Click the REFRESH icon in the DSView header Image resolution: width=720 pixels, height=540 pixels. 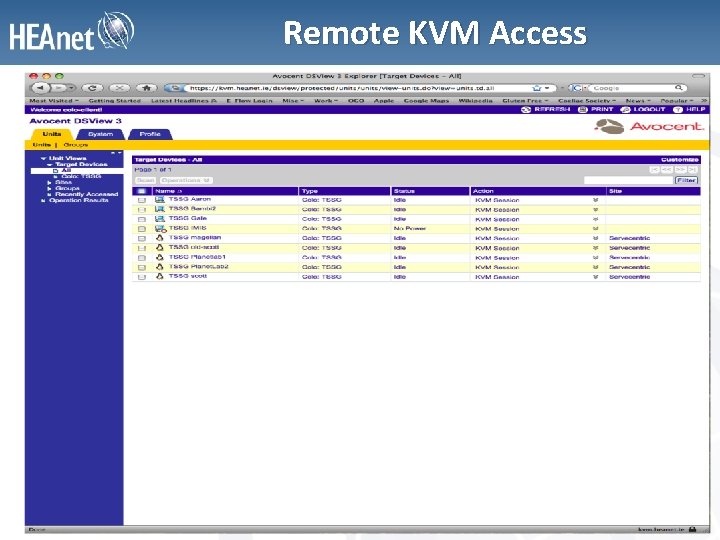coord(526,109)
